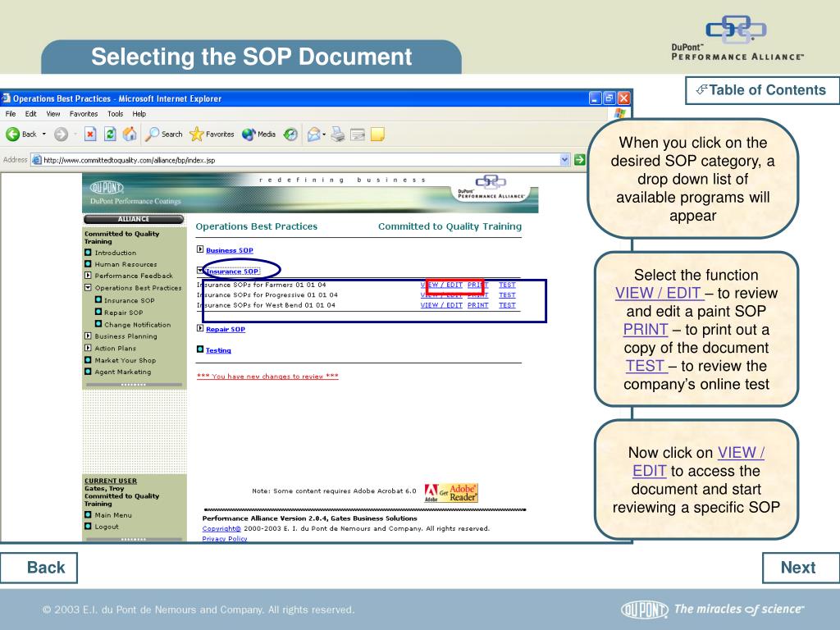Viewport: 840px width, 630px height.
Task: Select Human Resources in the sidebar
Action: coord(126,264)
